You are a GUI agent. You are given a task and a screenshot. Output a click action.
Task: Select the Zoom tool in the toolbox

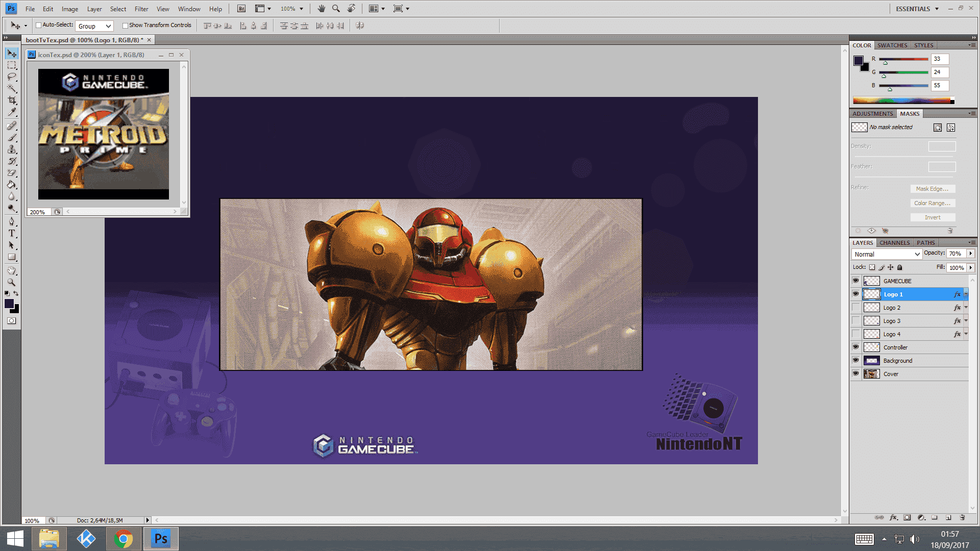pos(12,282)
